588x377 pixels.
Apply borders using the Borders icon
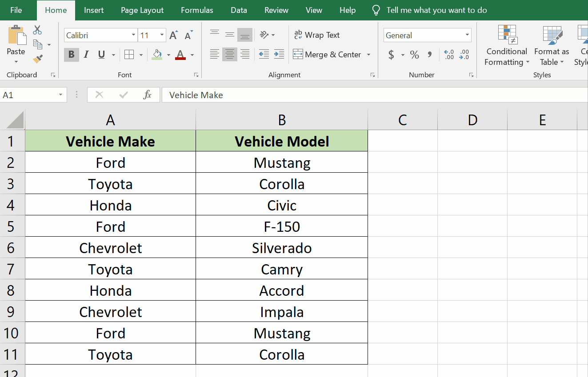pos(129,55)
